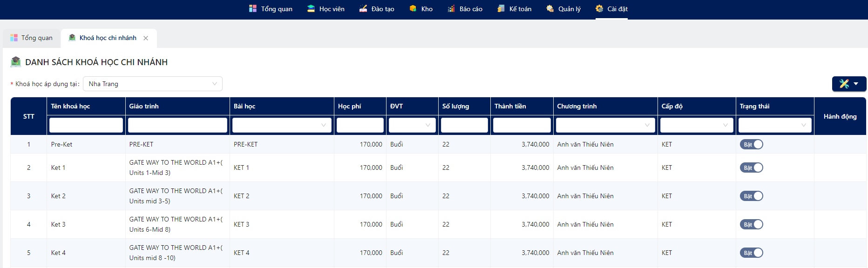Toggle status switch for Ket 2 row

click(x=751, y=196)
